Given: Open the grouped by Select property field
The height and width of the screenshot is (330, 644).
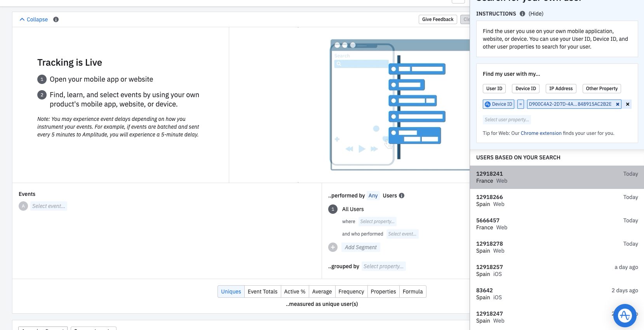Looking at the screenshot, I should [x=383, y=266].
